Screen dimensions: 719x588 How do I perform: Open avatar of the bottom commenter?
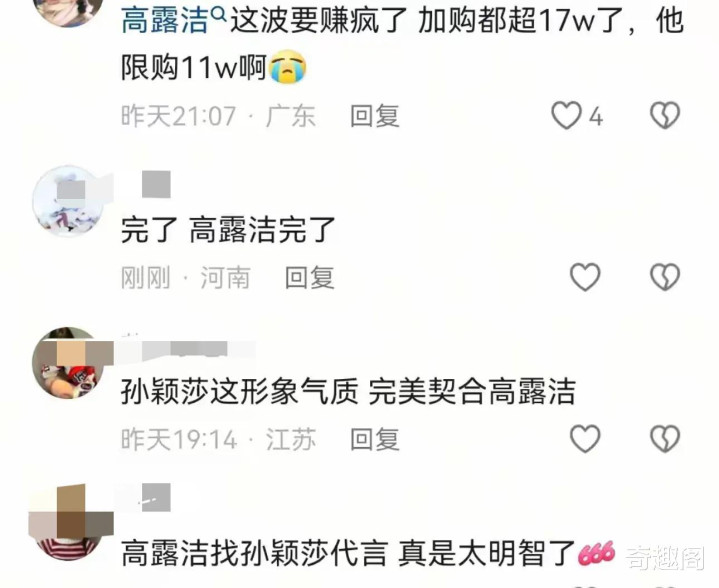pyautogui.click(x=69, y=523)
